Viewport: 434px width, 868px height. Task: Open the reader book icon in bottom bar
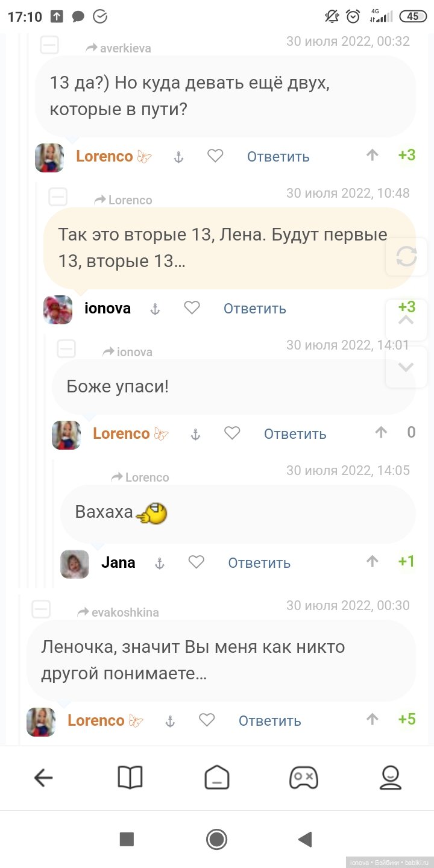pos(130,778)
